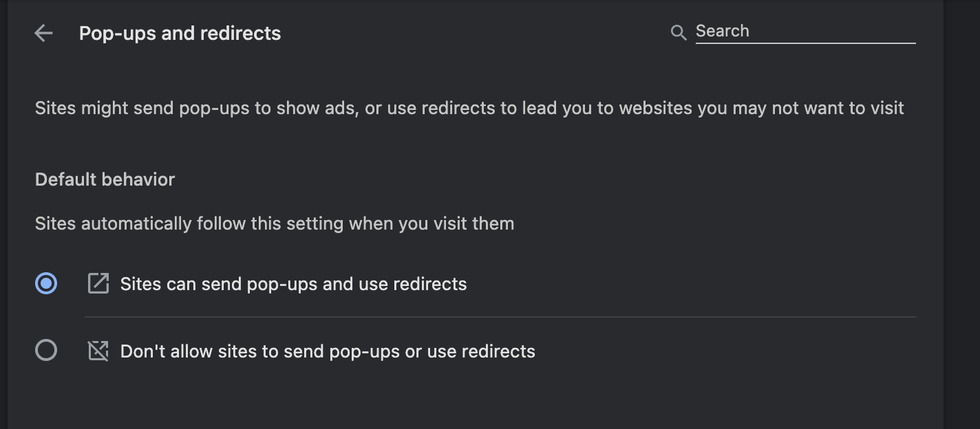The width and height of the screenshot is (980, 429).
Task: Select the radio button blocking pop-ups
Action: [x=46, y=351]
